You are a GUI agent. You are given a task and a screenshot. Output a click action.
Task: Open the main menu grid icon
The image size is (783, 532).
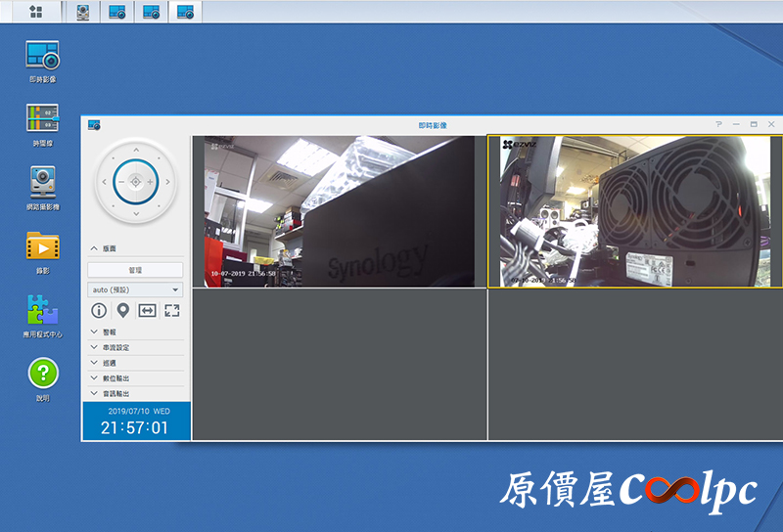click(36, 12)
